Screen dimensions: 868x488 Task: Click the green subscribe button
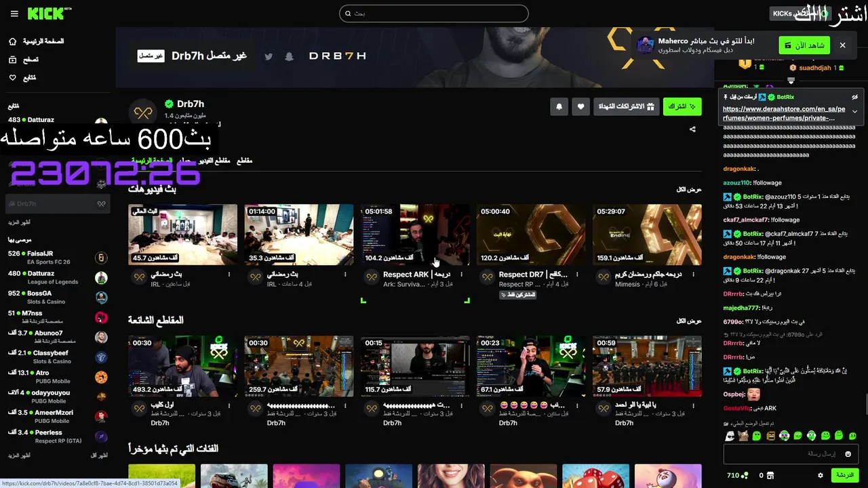[682, 106]
